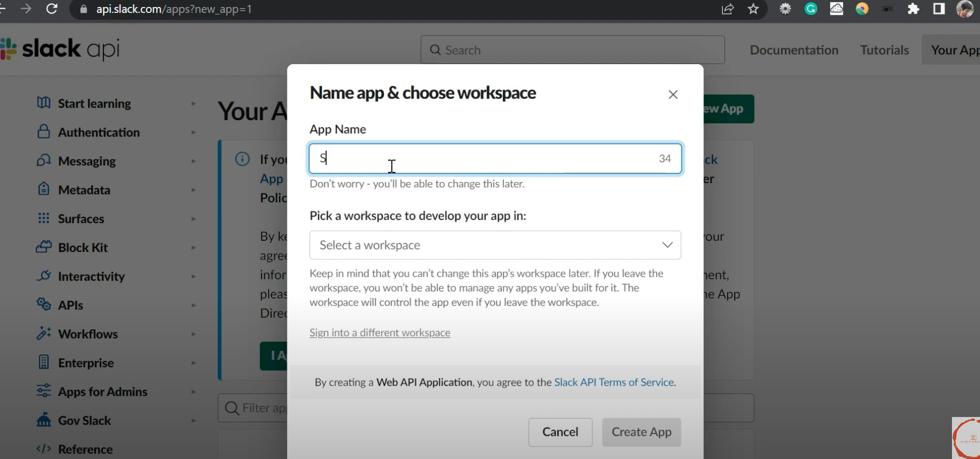
Task: Go forward with browser forward arrow
Action: click(x=26, y=9)
